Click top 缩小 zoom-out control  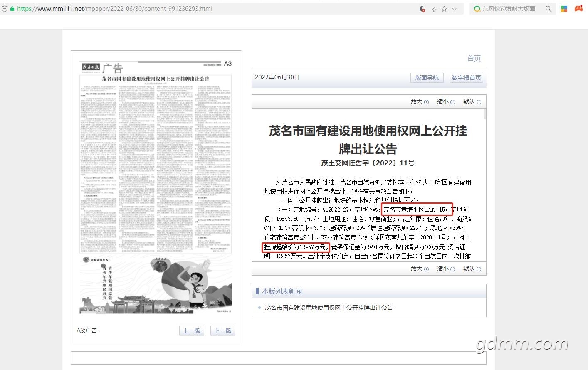coord(446,101)
